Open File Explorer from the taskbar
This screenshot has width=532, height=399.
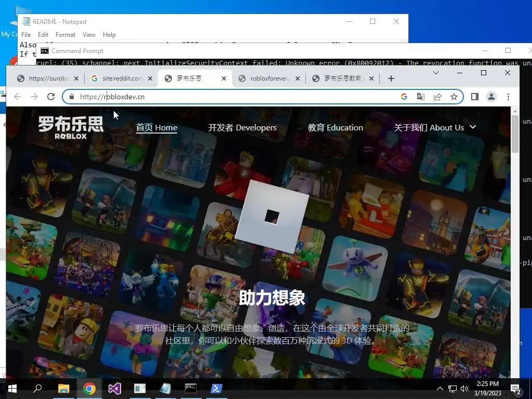coord(63,389)
